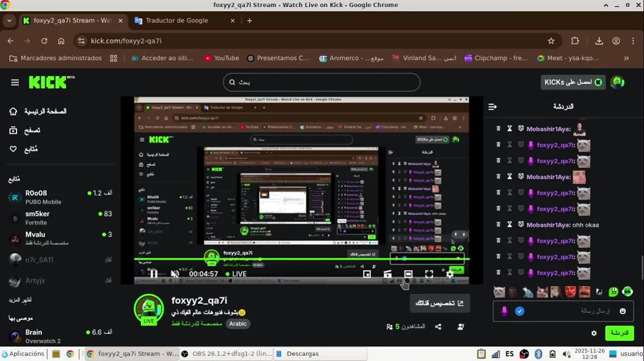
Task: Create a clip with clapperboard icon
Action: pos(388,274)
